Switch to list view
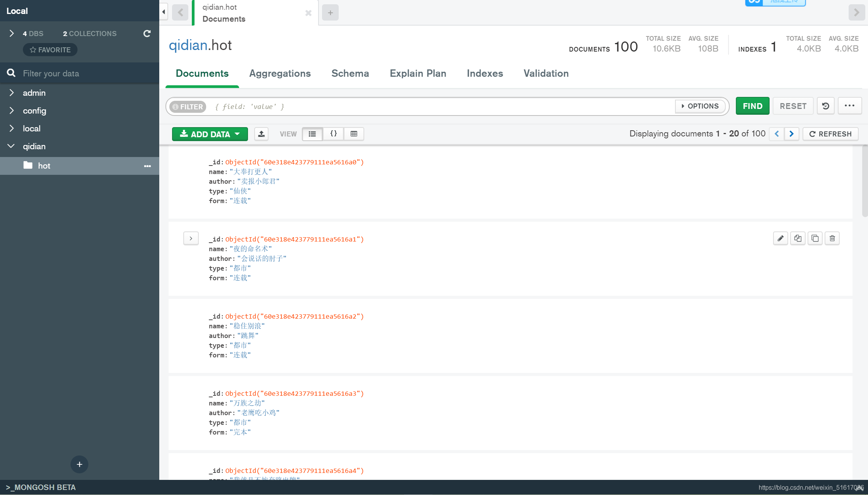868x495 pixels. [312, 134]
